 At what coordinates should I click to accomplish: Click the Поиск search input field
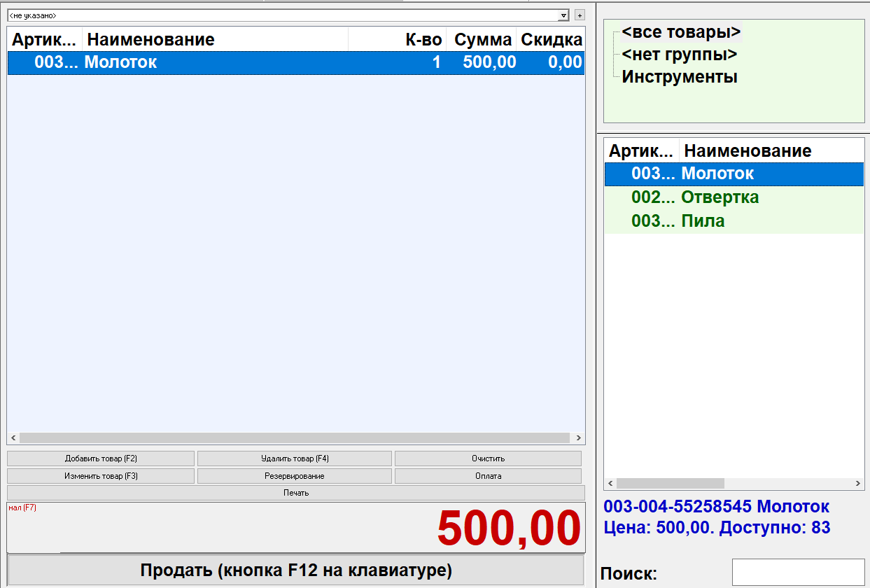799,572
